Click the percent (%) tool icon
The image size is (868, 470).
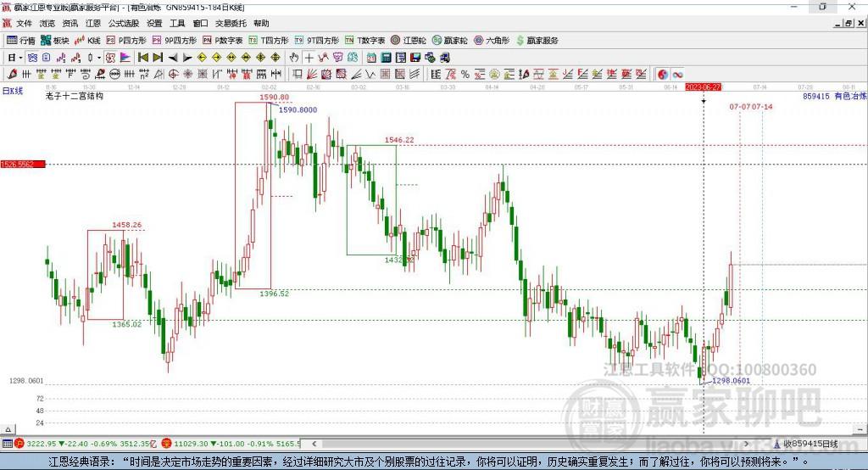tap(465, 74)
